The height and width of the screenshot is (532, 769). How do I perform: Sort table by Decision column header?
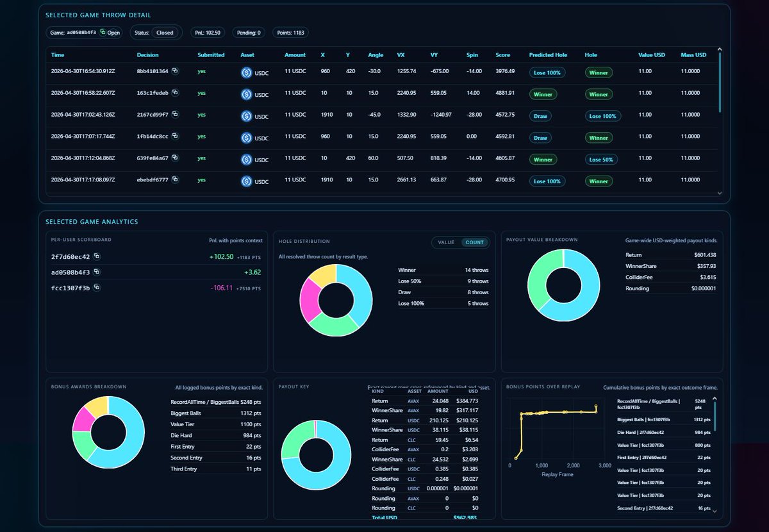point(147,55)
